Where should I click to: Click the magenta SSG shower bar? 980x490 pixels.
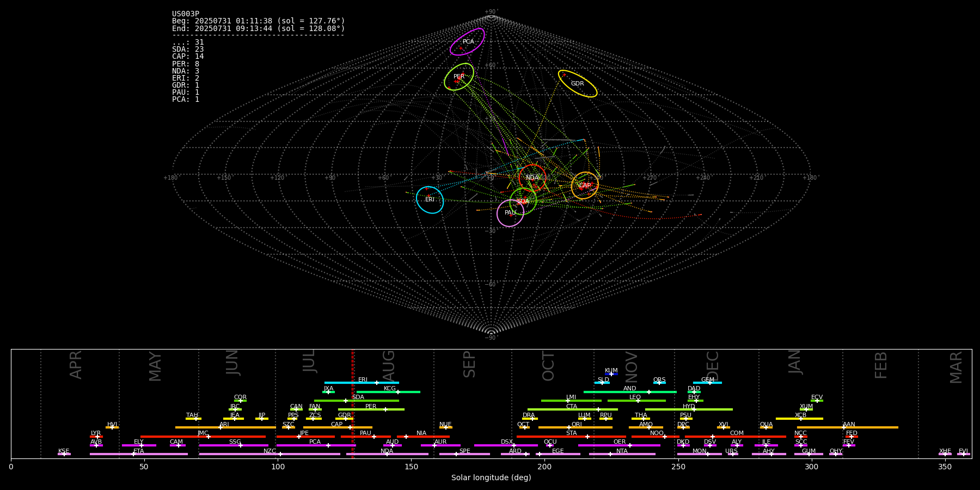pyautogui.click(x=234, y=445)
